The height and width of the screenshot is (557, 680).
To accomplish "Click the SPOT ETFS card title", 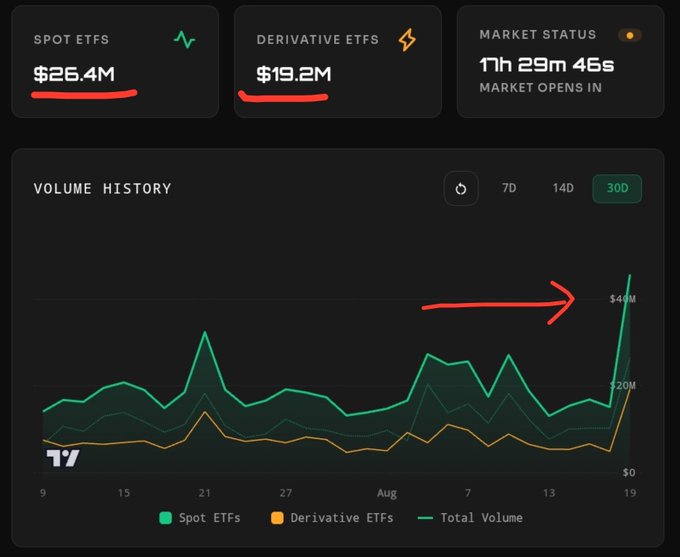I will [x=71, y=39].
